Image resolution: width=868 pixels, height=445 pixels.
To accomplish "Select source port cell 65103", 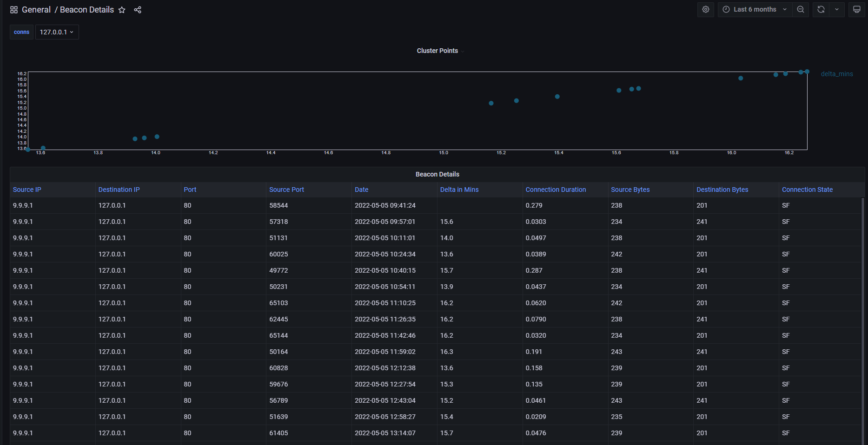I will [x=309, y=303].
